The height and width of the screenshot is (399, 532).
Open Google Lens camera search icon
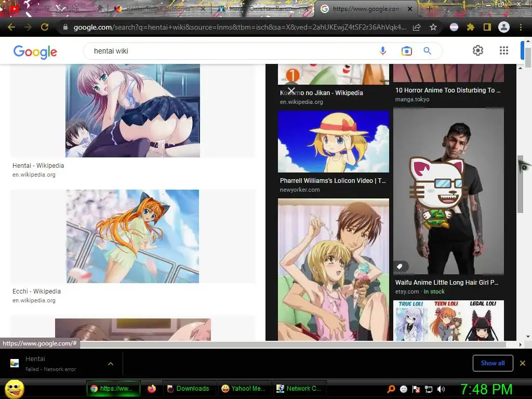[x=406, y=51]
